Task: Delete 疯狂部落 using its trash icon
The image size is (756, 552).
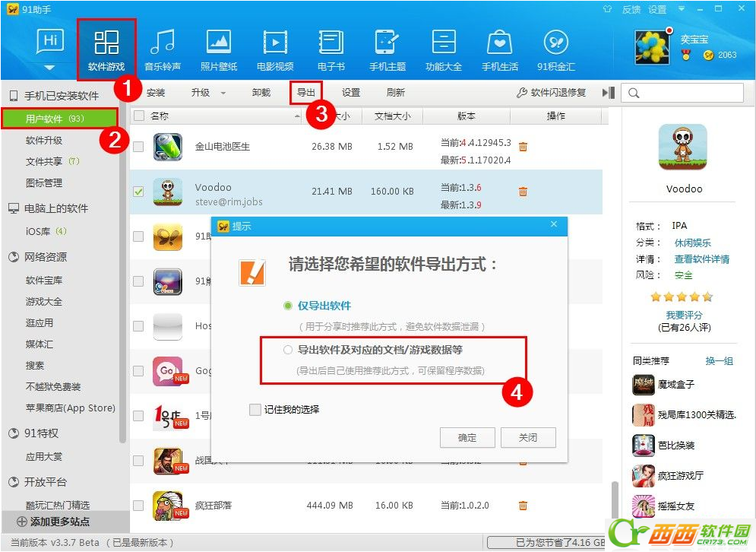Action: point(523,505)
